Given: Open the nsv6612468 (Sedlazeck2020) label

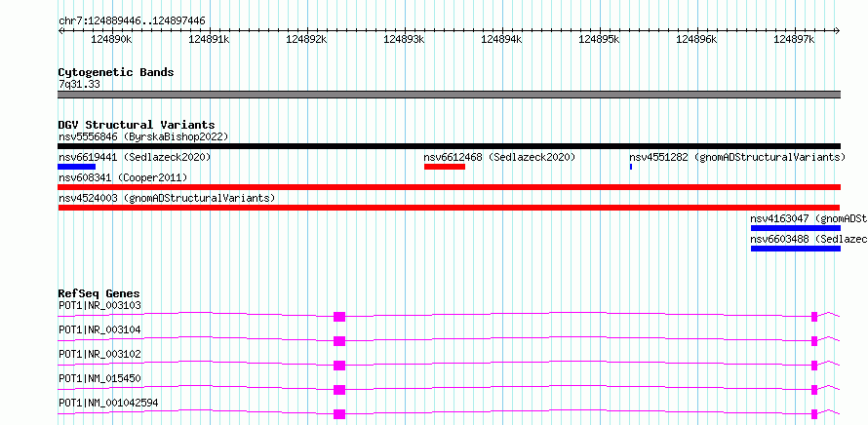Looking at the screenshot, I should click(500, 157).
